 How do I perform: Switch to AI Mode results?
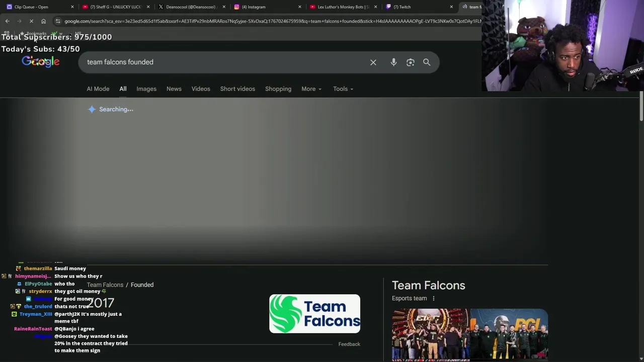[x=98, y=89]
